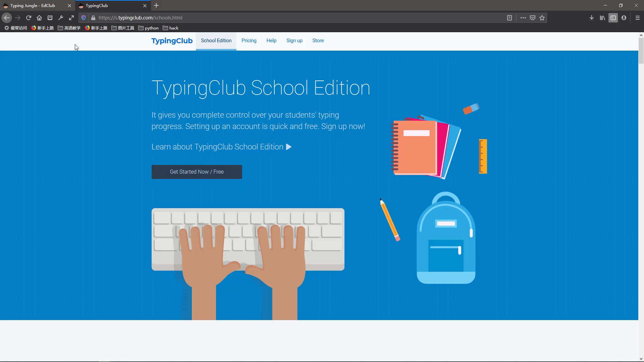Screen dimensions: 644x362
Task: Go back using the browser back arrow
Action: point(7,18)
